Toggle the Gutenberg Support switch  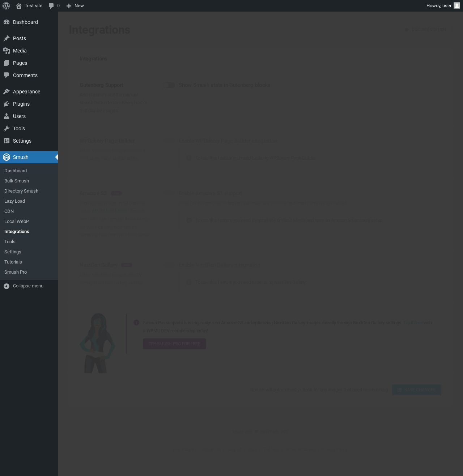(x=169, y=85)
